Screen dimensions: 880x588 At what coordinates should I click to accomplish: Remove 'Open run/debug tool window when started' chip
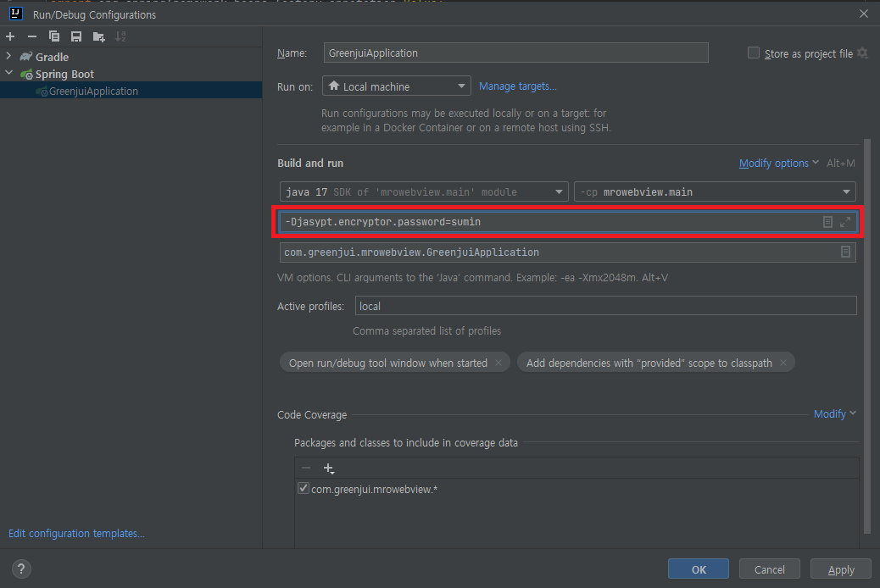(x=498, y=363)
